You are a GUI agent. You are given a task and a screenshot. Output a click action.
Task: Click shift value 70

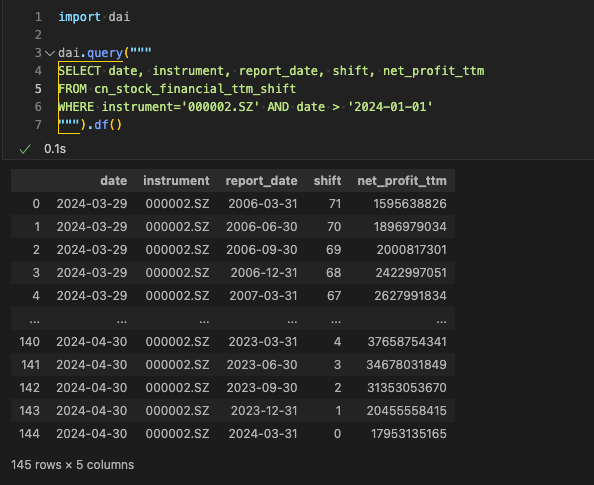[334, 227]
